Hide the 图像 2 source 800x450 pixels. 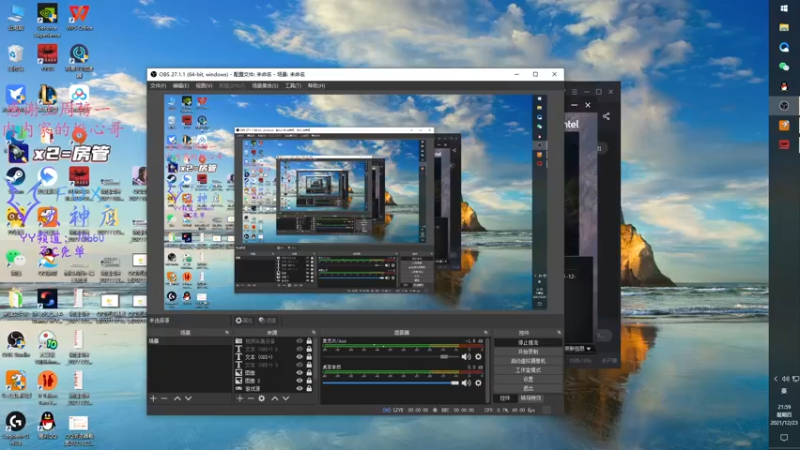pos(299,381)
